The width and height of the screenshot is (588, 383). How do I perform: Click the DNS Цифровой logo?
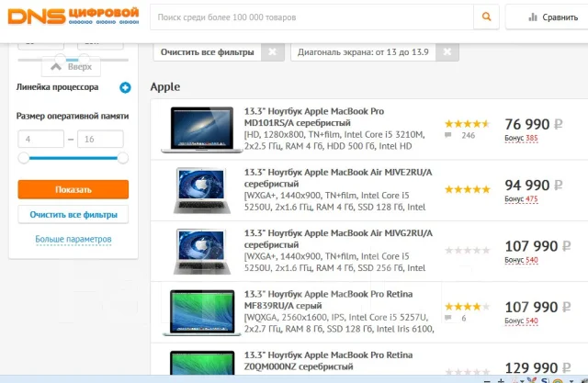tap(73, 17)
